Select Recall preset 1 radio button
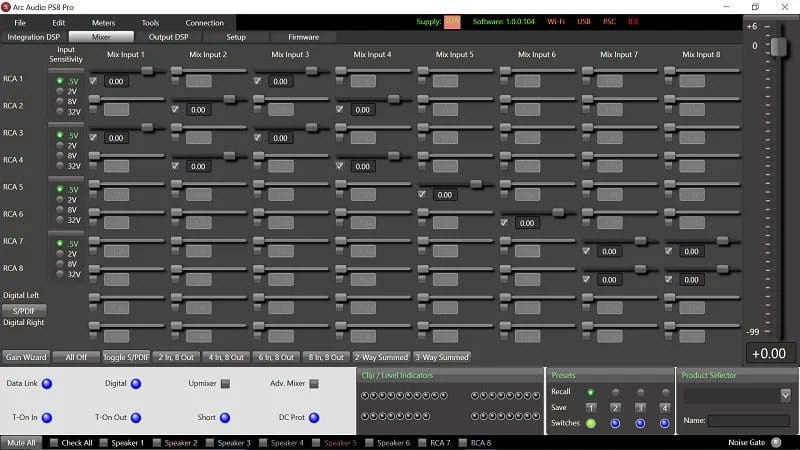 pyautogui.click(x=591, y=392)
